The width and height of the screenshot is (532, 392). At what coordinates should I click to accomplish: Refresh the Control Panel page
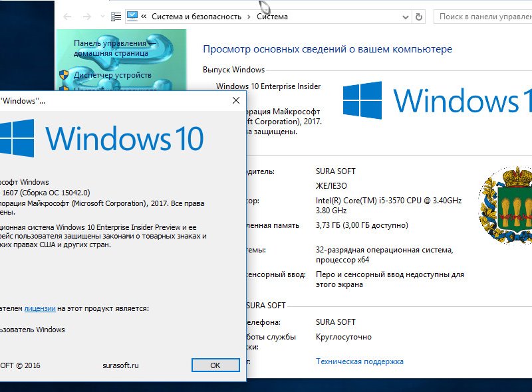419,17
